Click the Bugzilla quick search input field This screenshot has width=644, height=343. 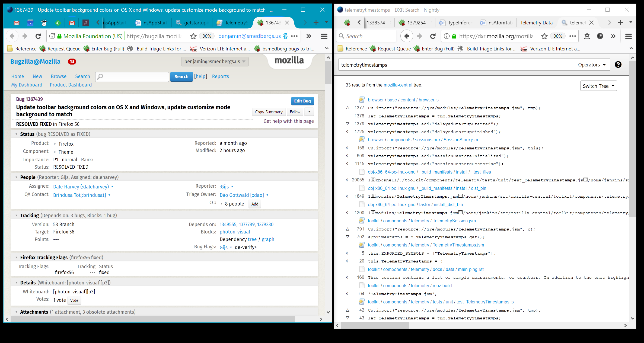pos(132,77)
